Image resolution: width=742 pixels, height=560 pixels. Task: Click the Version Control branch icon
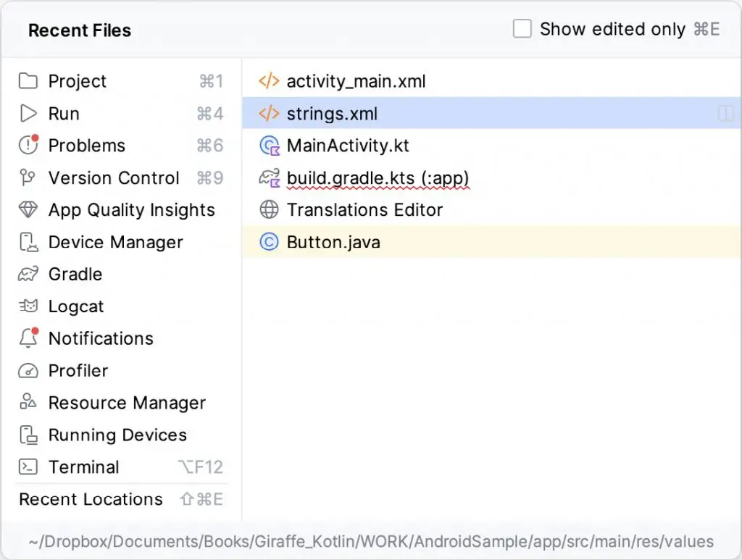28,177
